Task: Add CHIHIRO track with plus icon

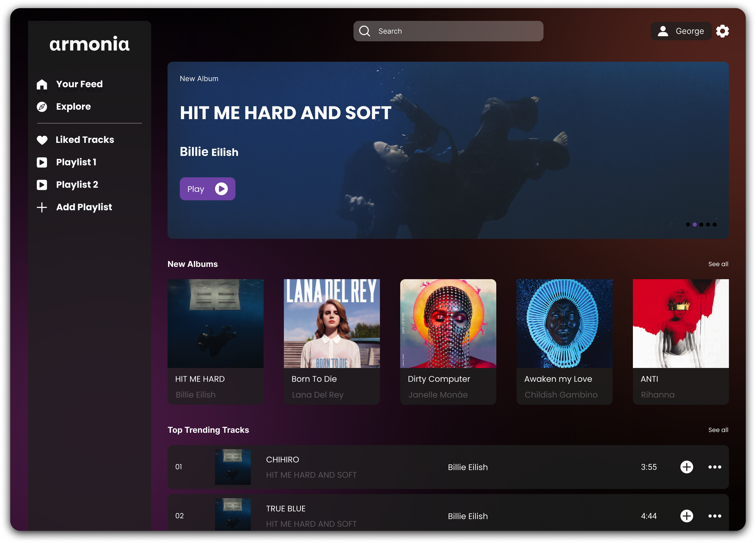Action: [x=686, y=467]
